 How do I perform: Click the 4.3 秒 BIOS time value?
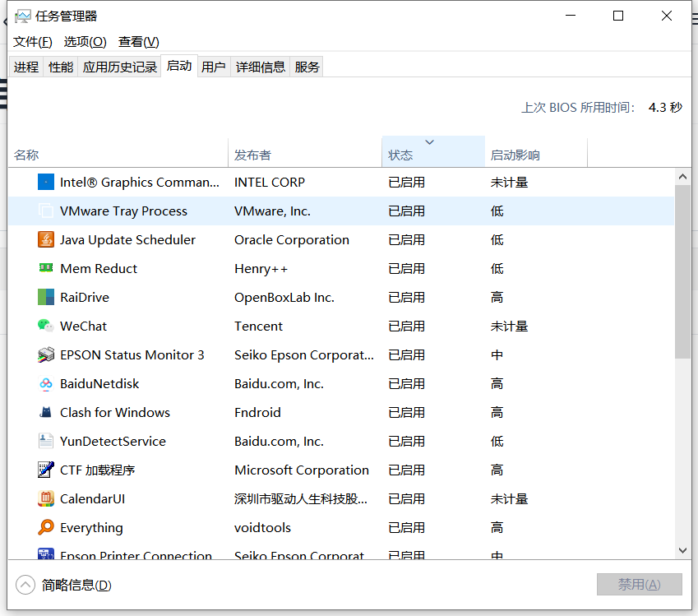[665, 108]
